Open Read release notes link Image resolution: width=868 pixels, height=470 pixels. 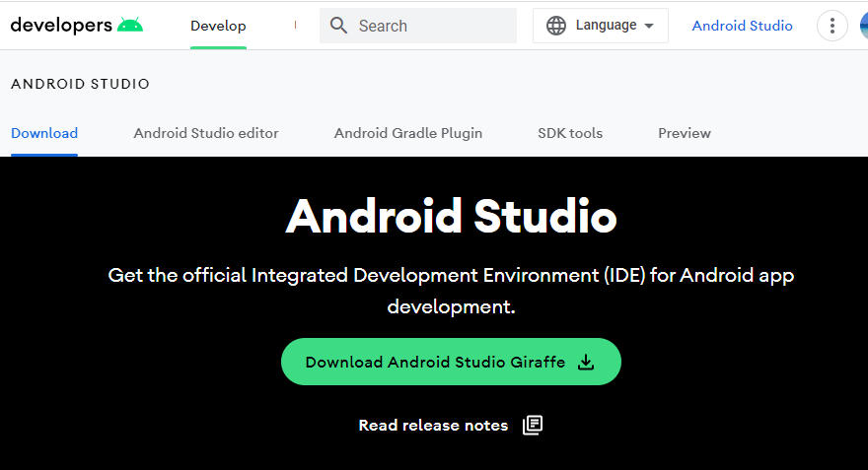(x=433, y=426)
